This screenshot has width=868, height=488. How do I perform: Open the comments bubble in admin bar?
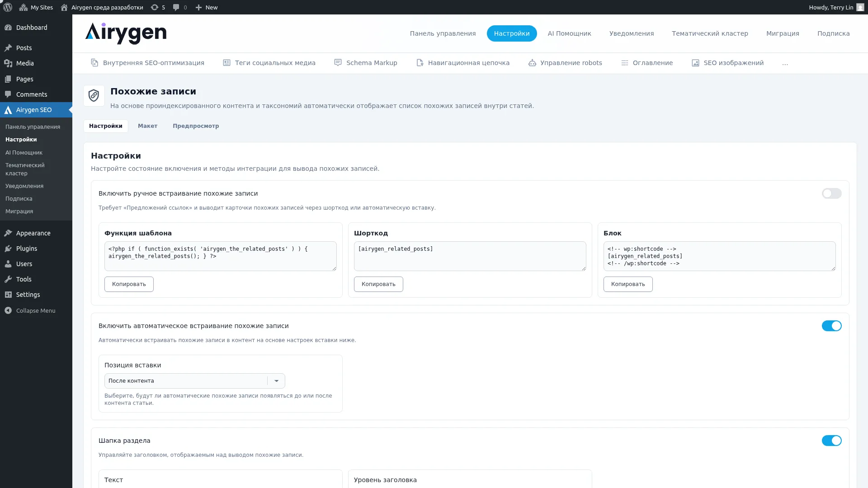click(180, 7)
